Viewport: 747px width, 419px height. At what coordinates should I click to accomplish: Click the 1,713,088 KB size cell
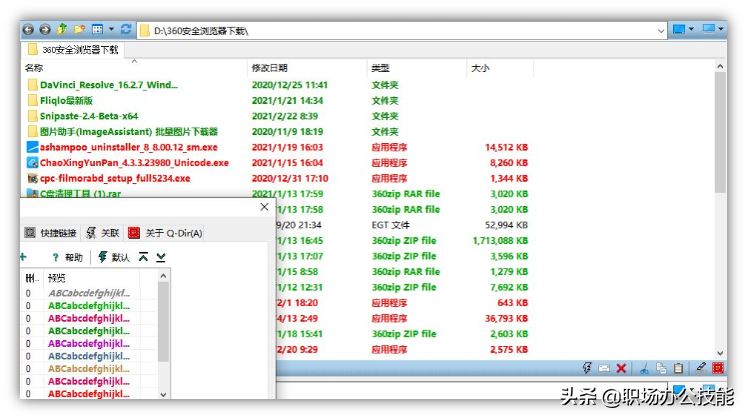click(500, 240)
